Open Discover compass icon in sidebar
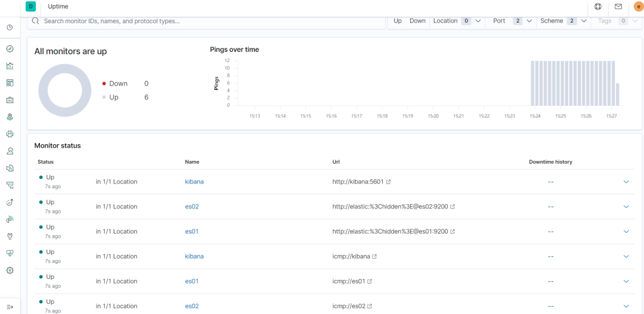This screenshot has width=644, height=314. click(x=10, y=49)
